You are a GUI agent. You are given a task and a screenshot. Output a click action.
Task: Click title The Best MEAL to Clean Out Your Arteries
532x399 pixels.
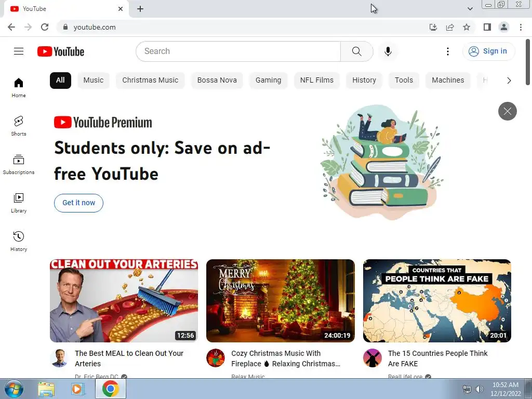pos(129,358)
